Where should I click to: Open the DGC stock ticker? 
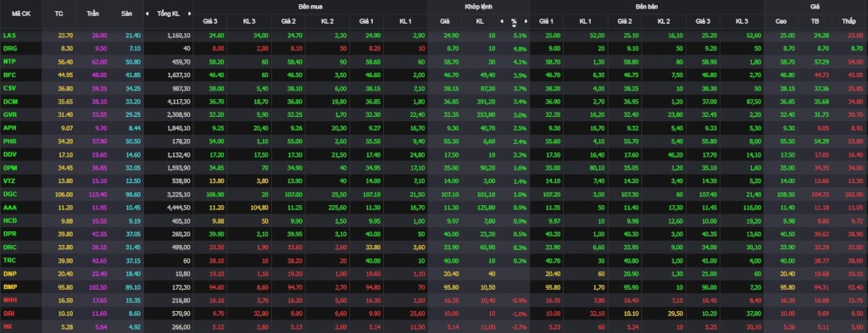coord(9,194)
